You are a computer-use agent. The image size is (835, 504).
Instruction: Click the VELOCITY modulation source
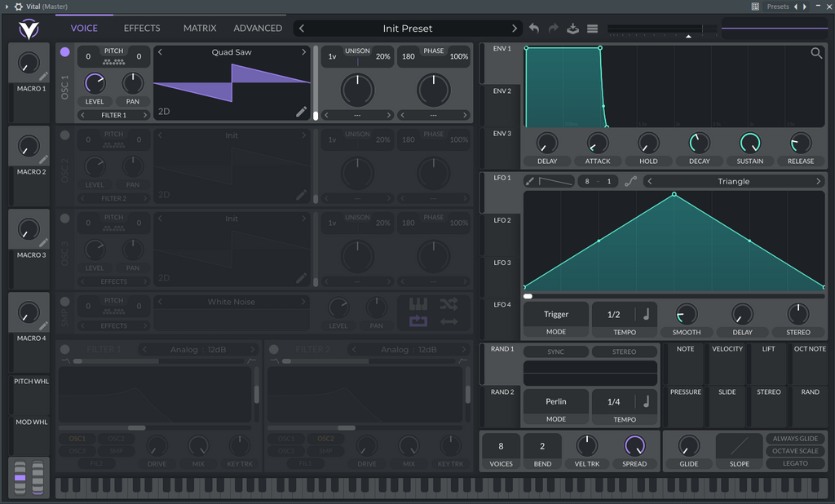click(x=727, y=364)
